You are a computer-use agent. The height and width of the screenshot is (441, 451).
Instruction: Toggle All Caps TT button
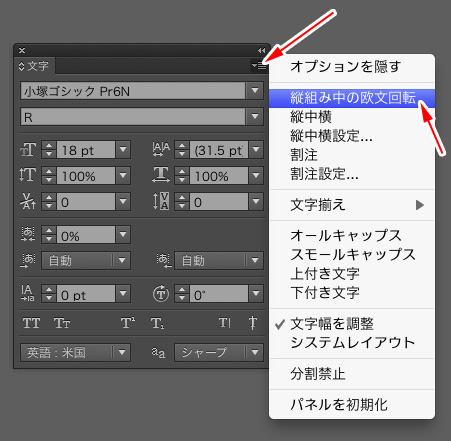pyautogui.click(x=31, y=323)
